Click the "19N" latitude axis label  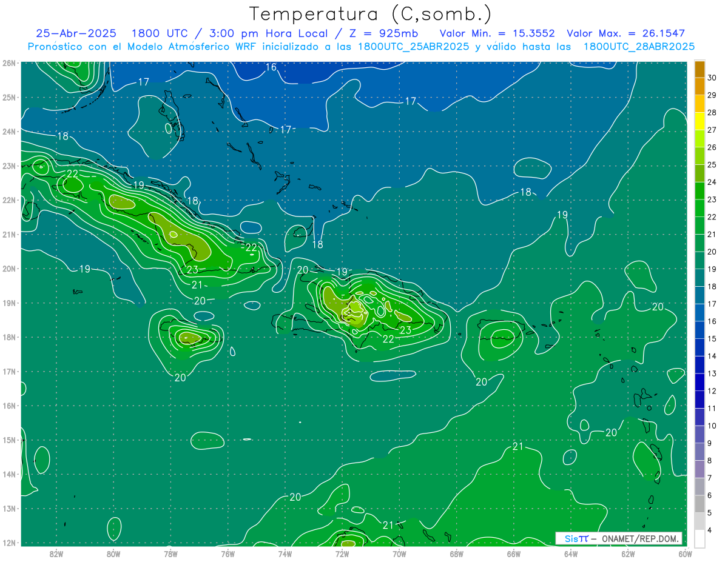pyautogui.click(x=8, y=303)
